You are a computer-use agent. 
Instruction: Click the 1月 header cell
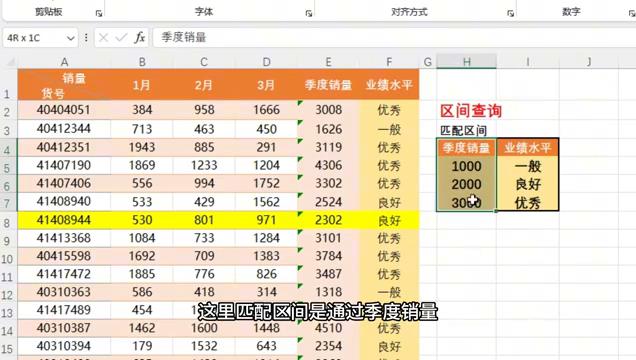[x=142, y=85]
